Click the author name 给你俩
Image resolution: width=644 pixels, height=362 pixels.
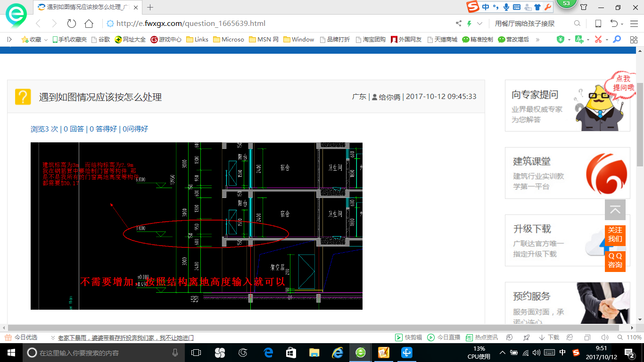point(389,97)
